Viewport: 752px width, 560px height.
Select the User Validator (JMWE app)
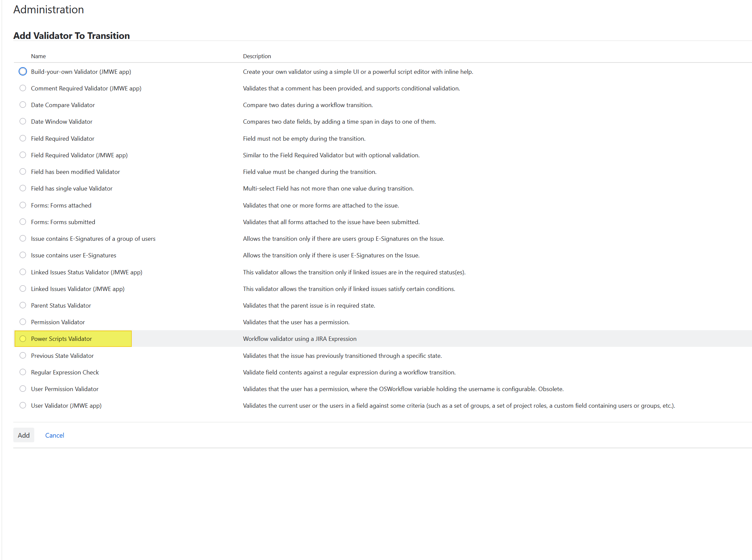tap(23, 405)
